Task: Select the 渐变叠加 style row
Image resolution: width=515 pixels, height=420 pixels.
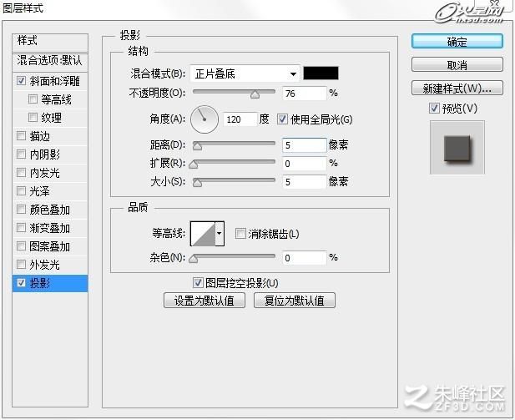Action: (50, 228)
